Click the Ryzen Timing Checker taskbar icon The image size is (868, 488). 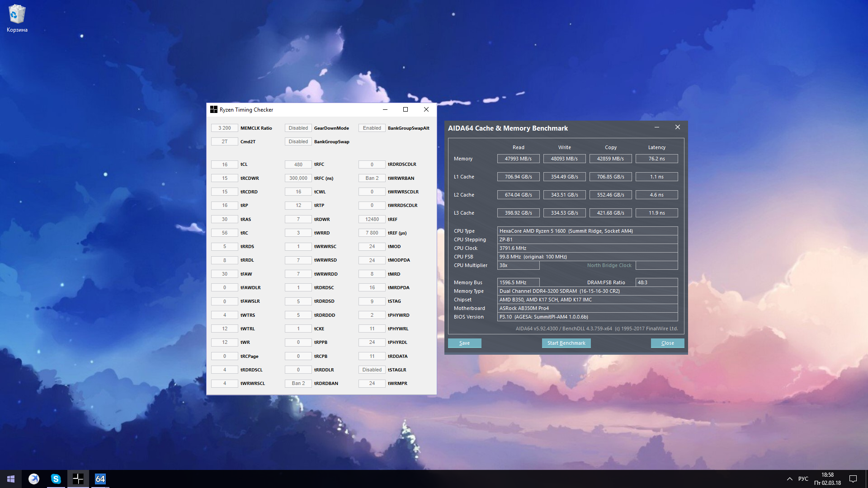click(x=78, y=479)
